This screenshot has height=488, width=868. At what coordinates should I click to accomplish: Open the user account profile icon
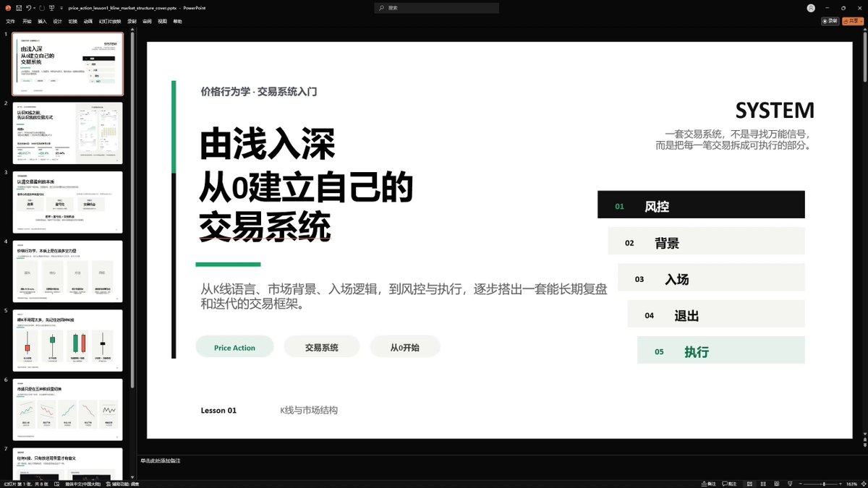click(x=812, y=8)
